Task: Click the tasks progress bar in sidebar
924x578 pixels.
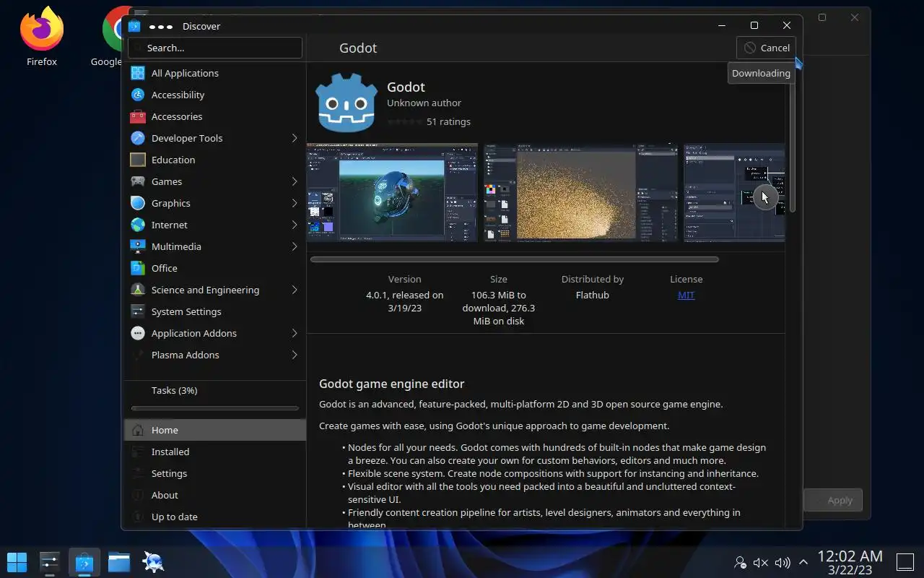Action: 215,408
